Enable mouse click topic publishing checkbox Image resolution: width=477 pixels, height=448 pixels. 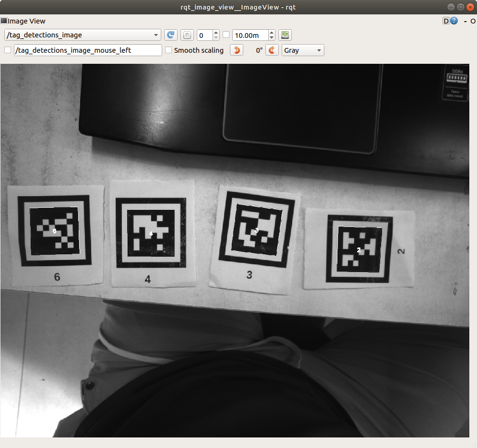tap(8, 50)
